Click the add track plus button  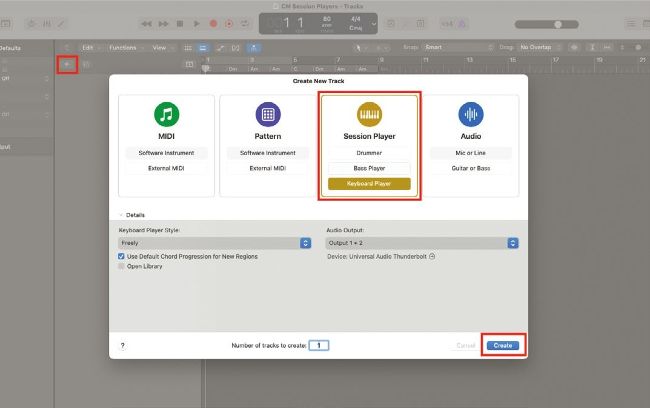[x=67, y=64]
